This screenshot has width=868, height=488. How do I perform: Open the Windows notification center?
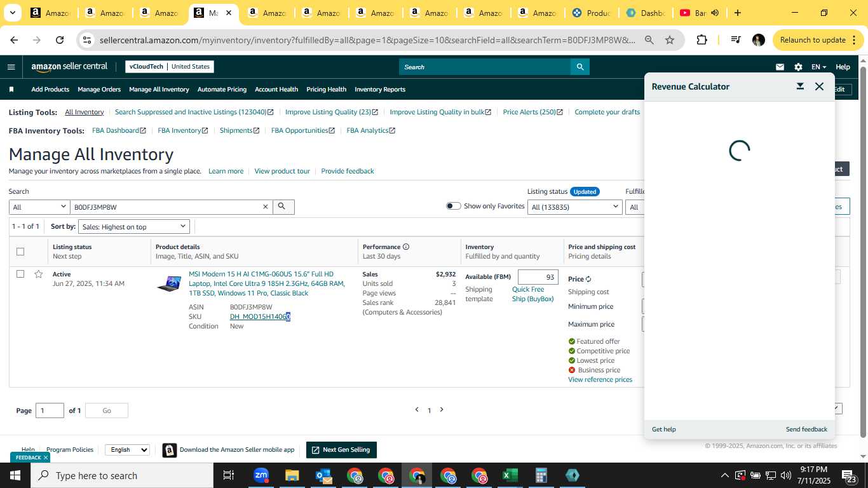[x=849, y=475]
